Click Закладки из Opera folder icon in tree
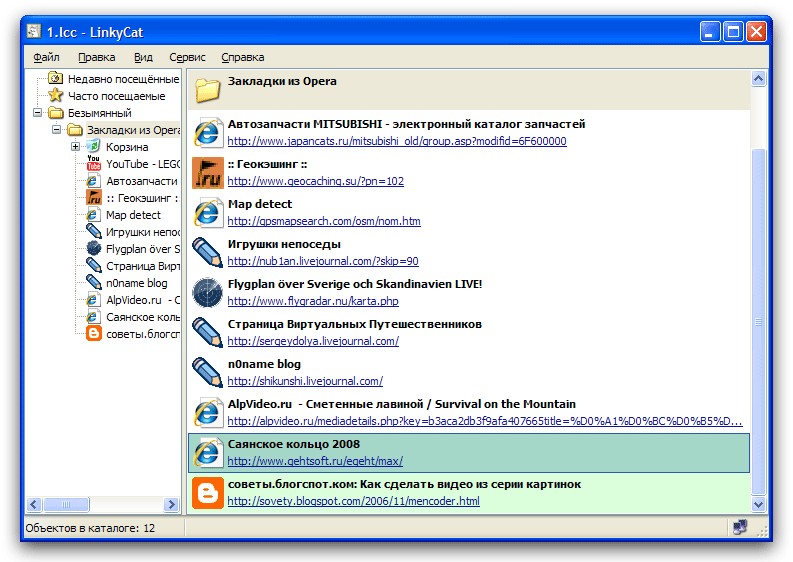This screenshot has width=793, height=562. (75, 129)
